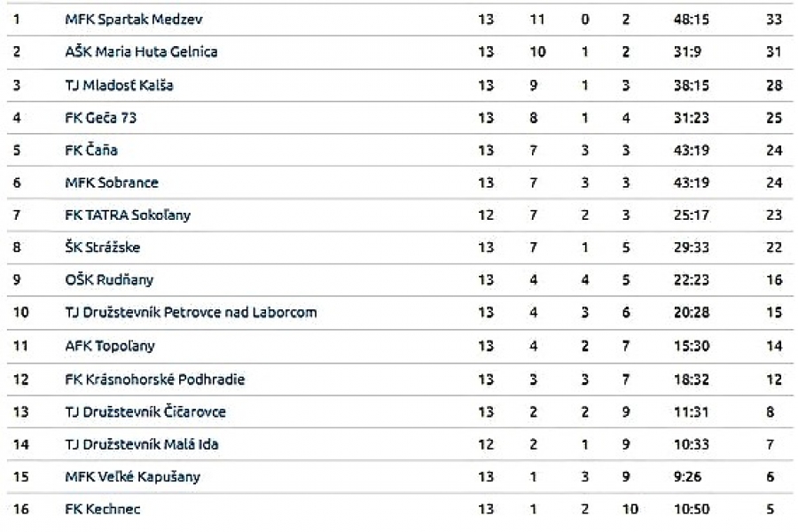Click TJ Družstevník Petrovce nad Laborcom
This screenshot has width=798, height=532.
(x=191, y=312)
